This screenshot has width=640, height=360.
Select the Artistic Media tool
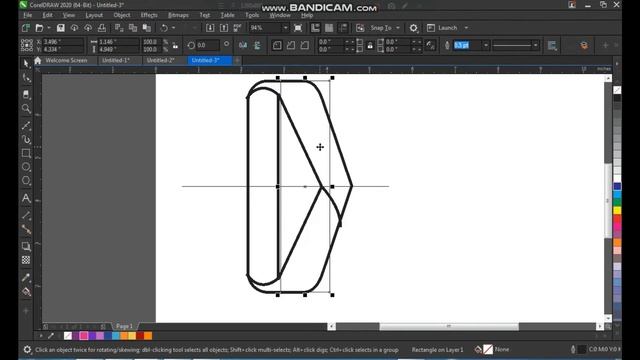click(26, 140)
